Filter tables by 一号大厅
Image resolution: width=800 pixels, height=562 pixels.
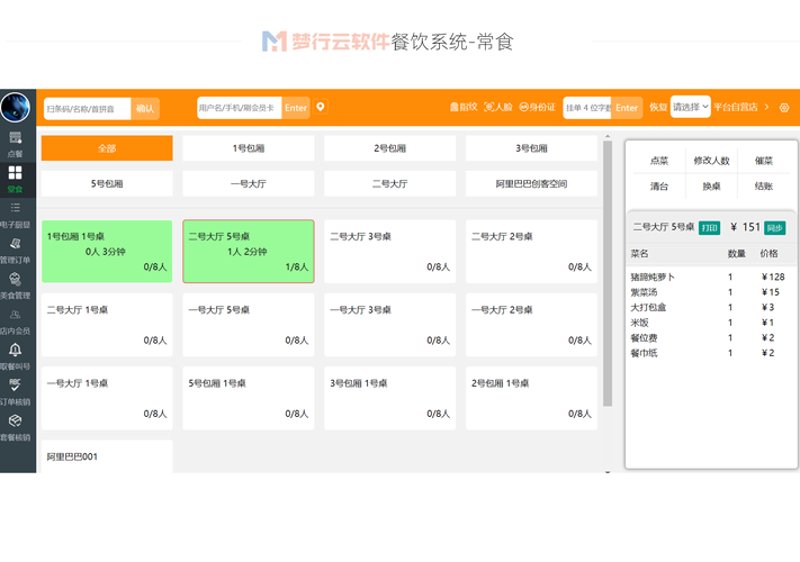(x=248, y=184)
